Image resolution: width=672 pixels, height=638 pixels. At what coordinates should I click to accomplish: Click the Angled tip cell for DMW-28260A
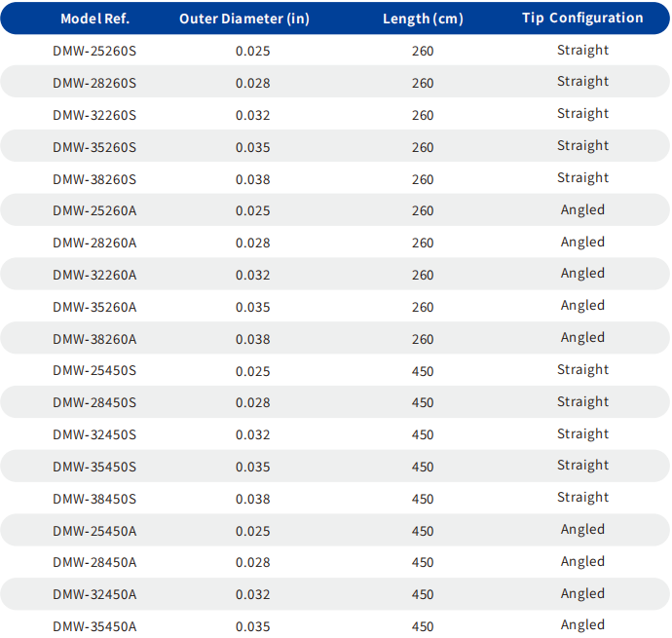point(582,242)
